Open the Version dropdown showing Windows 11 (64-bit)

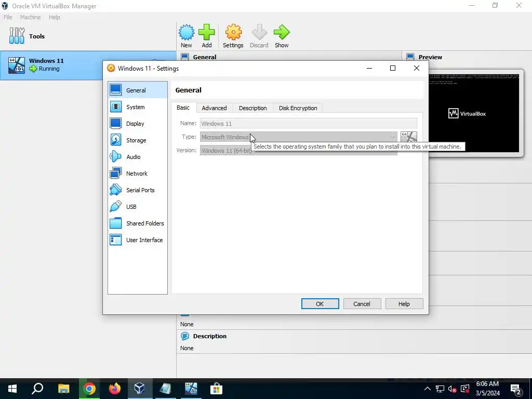click(x=299, y=150)
